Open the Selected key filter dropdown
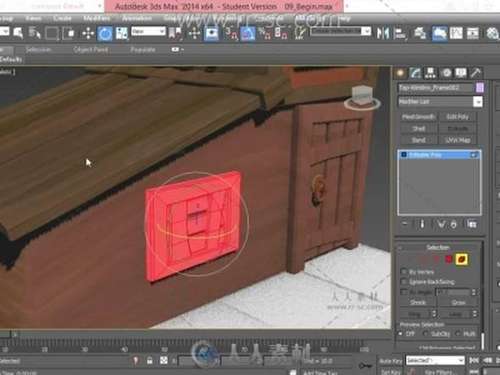 coord(435,360)
